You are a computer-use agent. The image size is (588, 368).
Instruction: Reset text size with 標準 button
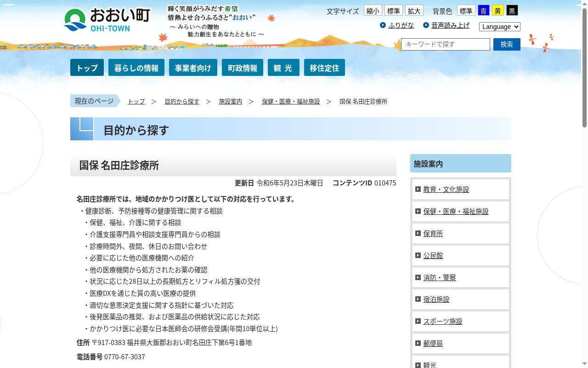pos(394,11)
